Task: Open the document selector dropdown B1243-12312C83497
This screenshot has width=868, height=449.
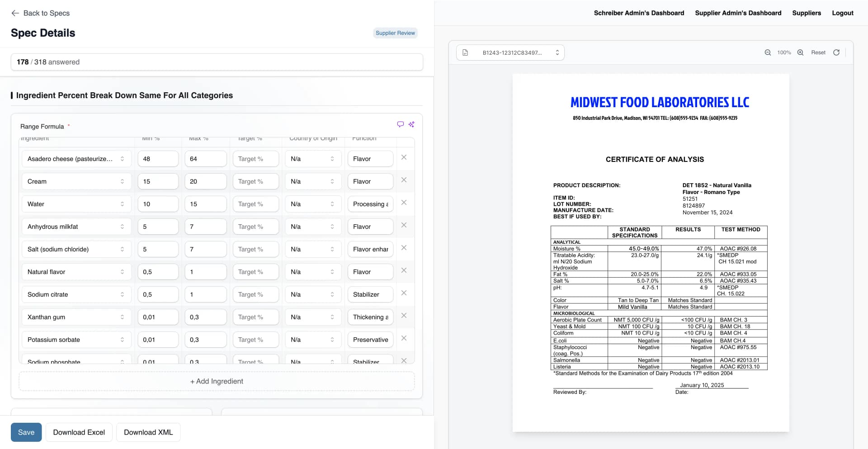Action: coord(557,52)
